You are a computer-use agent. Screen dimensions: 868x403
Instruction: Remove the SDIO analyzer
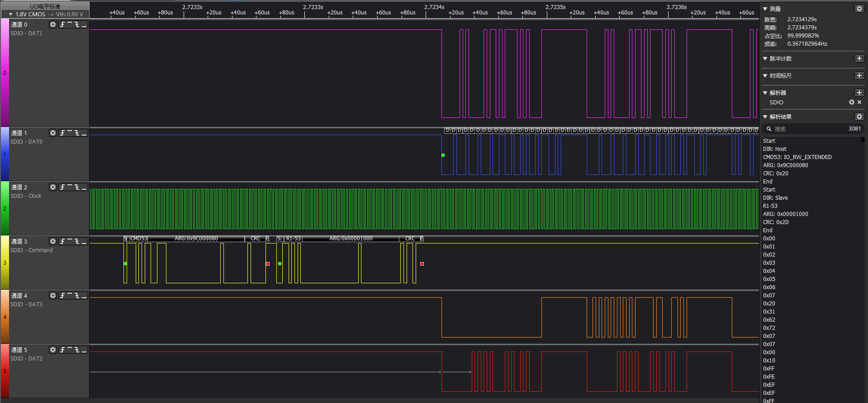tap(859, 103)
